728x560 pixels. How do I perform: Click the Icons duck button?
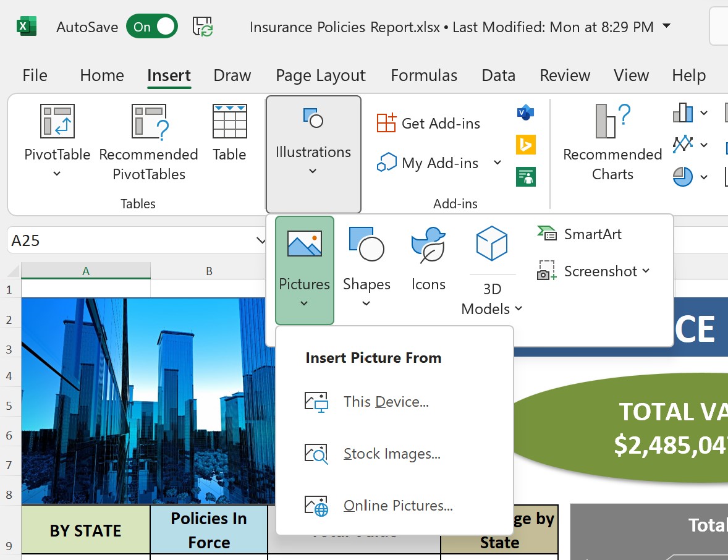pos(428,260)
